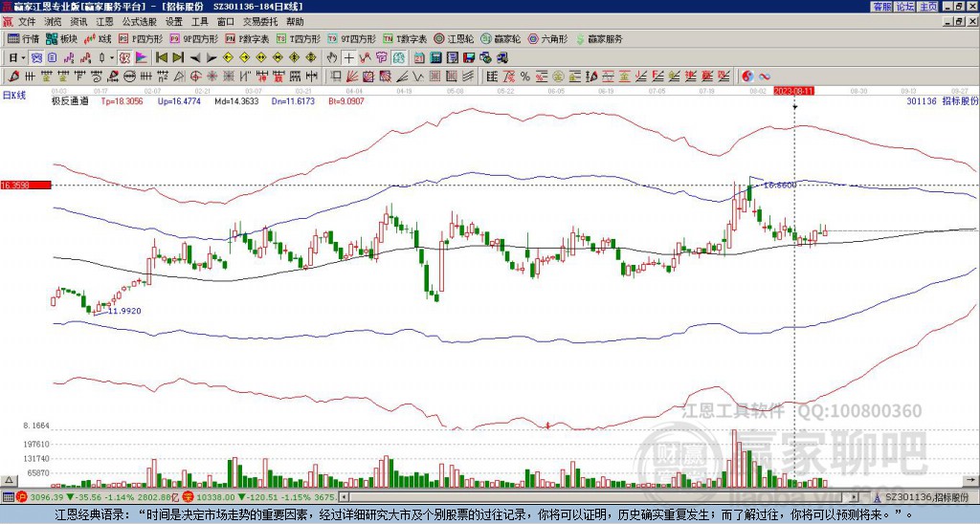This screenshot has width=980, height=524.
Task: Click the 日K线 label
Action: click(13, 96)
